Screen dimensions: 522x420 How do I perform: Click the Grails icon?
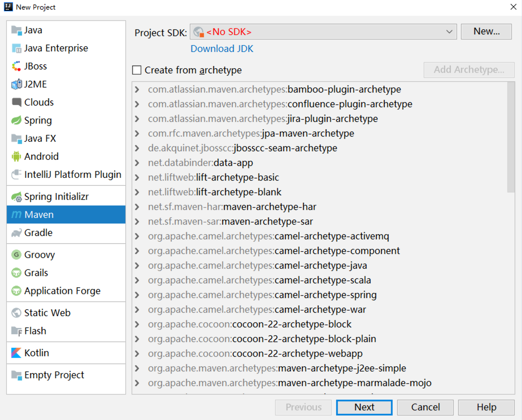pyautogui.click(x=16, y=273)
